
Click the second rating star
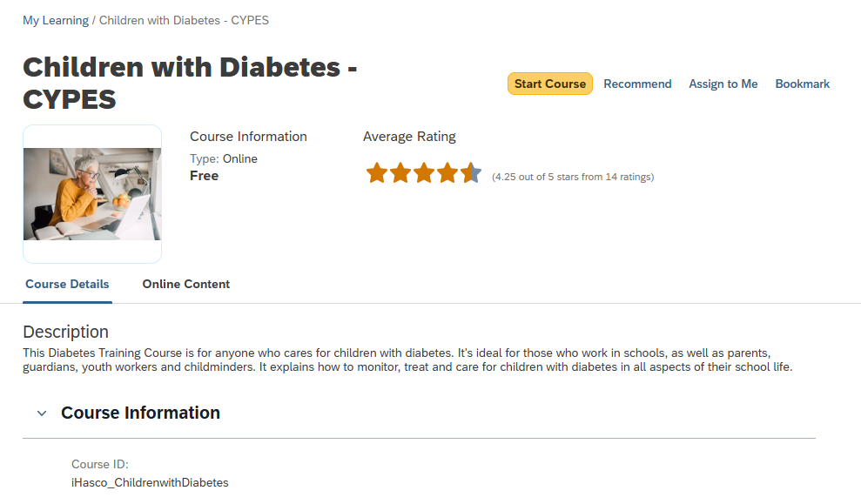click(400, 173)
